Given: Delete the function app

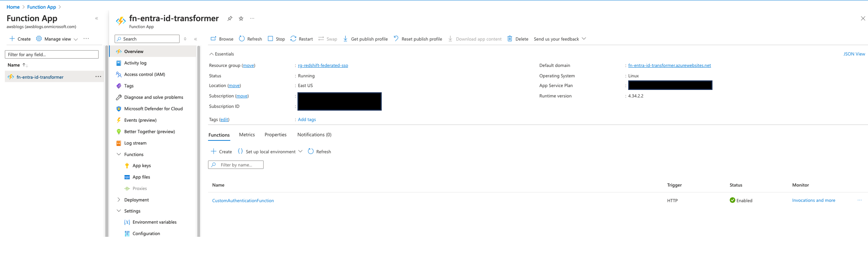Looking at the screenshot, I should (518, 39).
